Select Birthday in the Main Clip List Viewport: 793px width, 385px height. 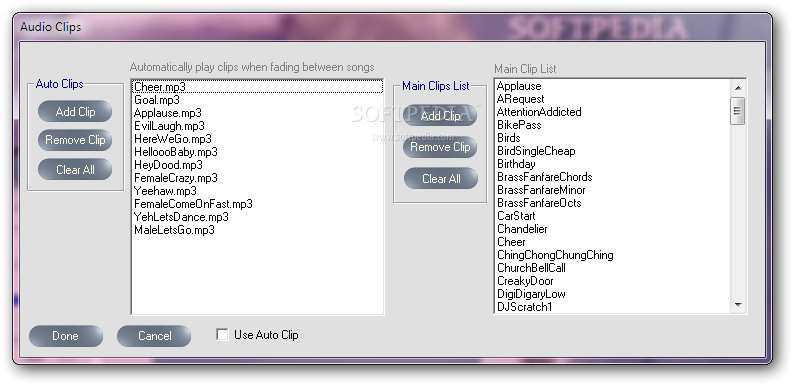click(x=613, y=164)
